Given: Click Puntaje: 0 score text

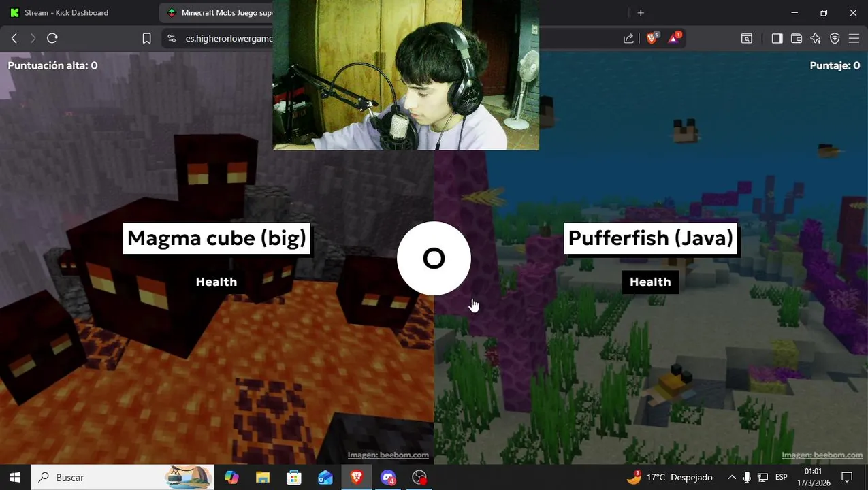Looking at the screenshot, I should 835,65.
